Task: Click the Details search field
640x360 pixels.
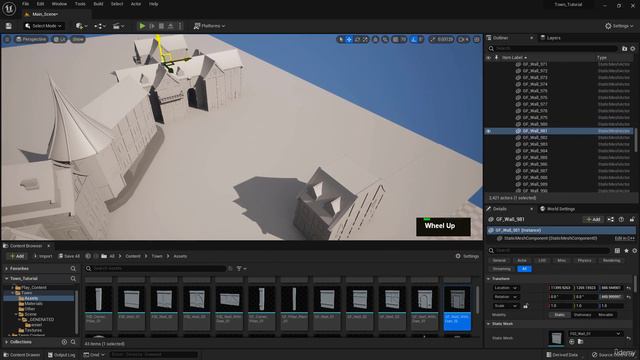Action: click(550, 251)
